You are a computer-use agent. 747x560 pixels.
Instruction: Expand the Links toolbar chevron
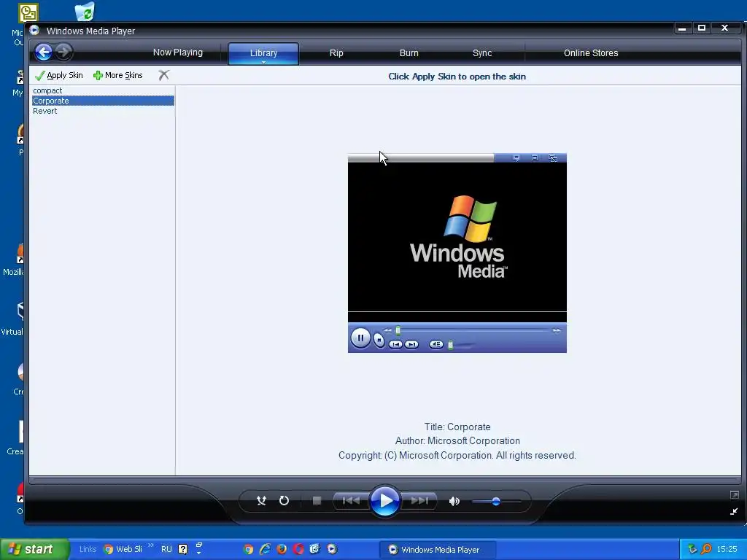click(151, 545)
